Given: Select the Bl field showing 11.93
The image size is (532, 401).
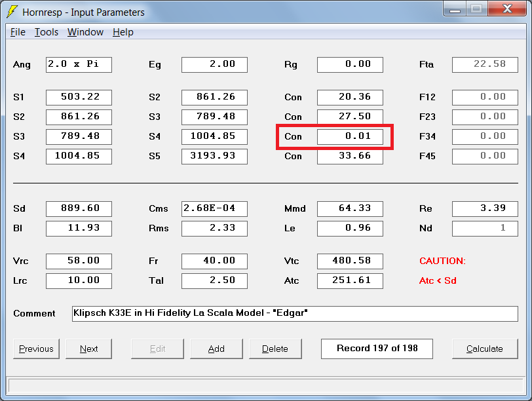Looking at the screenshot, I should tap(79, 228).
